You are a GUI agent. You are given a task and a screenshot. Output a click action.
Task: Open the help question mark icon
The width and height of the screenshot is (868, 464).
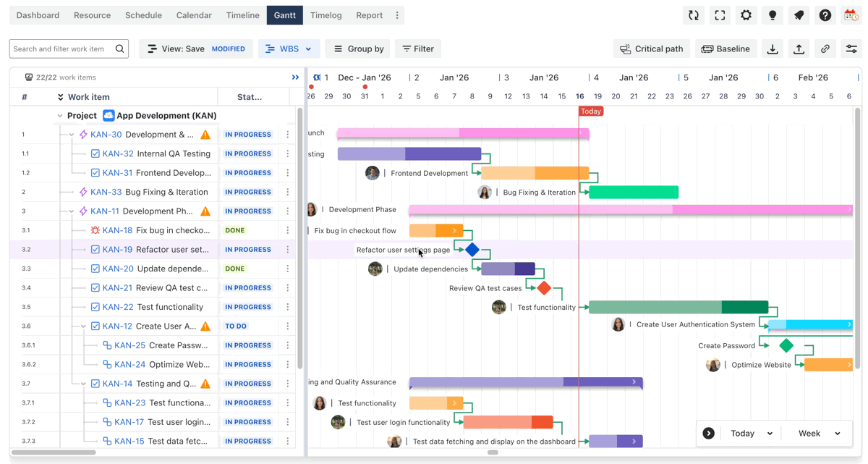825,15
